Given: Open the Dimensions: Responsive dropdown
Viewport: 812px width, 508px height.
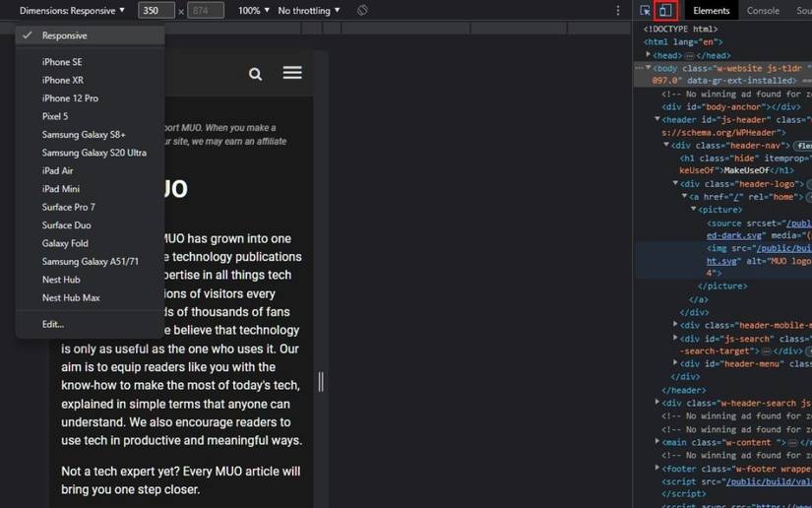Looking at the screenshot, I should point(72,11).
